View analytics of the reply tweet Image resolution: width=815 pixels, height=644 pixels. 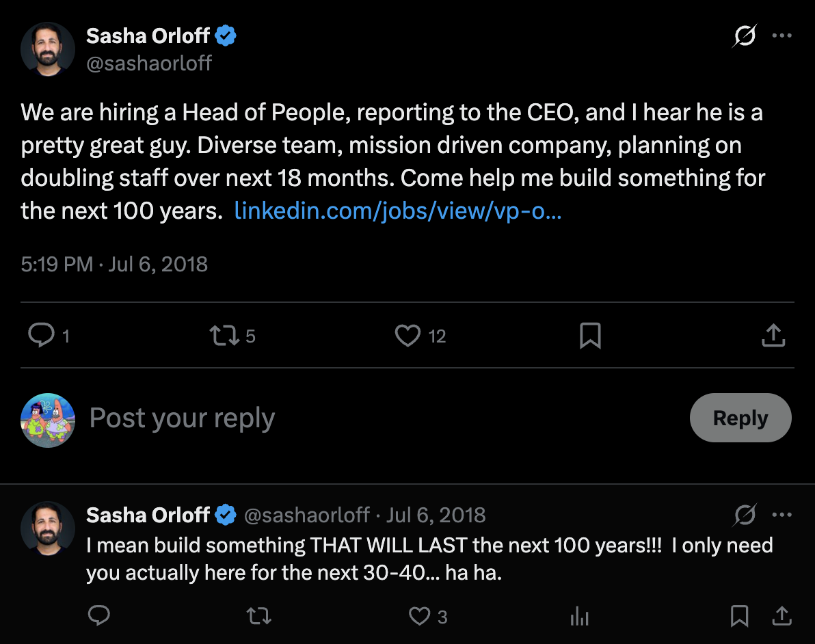click(579, 617)
